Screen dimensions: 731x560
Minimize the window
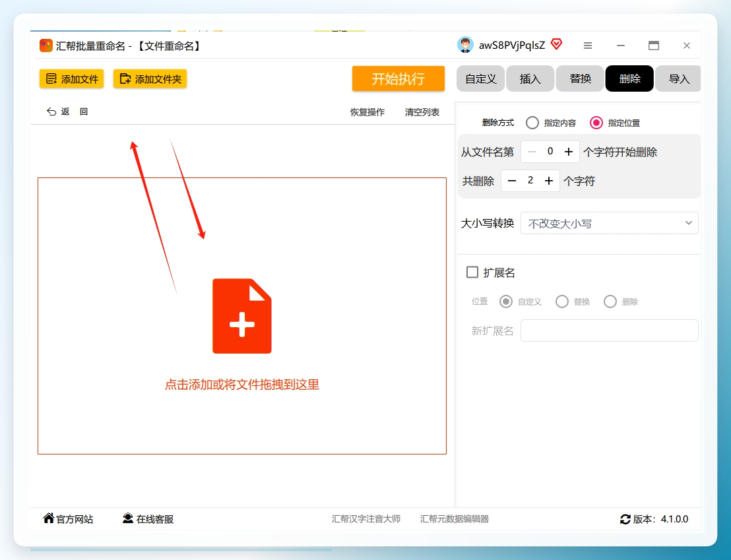621,46
